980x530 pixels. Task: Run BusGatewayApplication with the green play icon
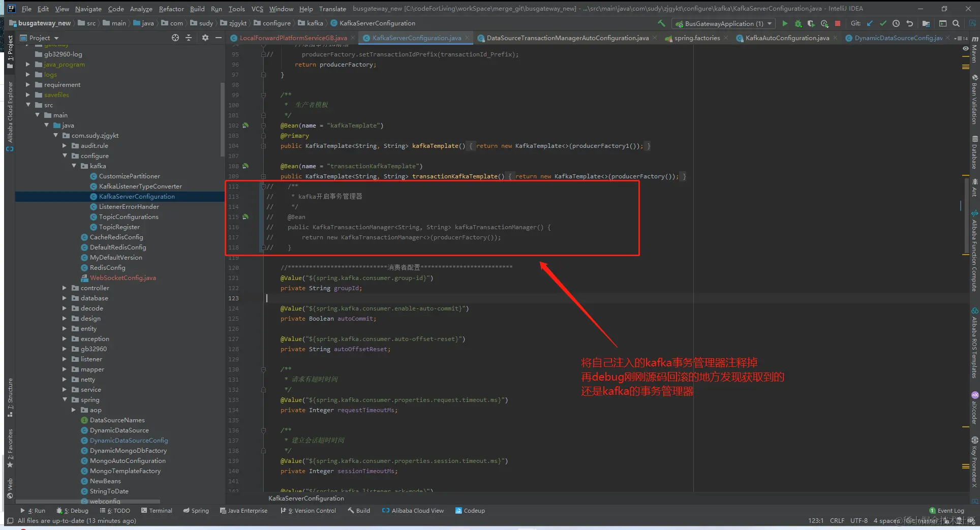click(x=785, y=23)
